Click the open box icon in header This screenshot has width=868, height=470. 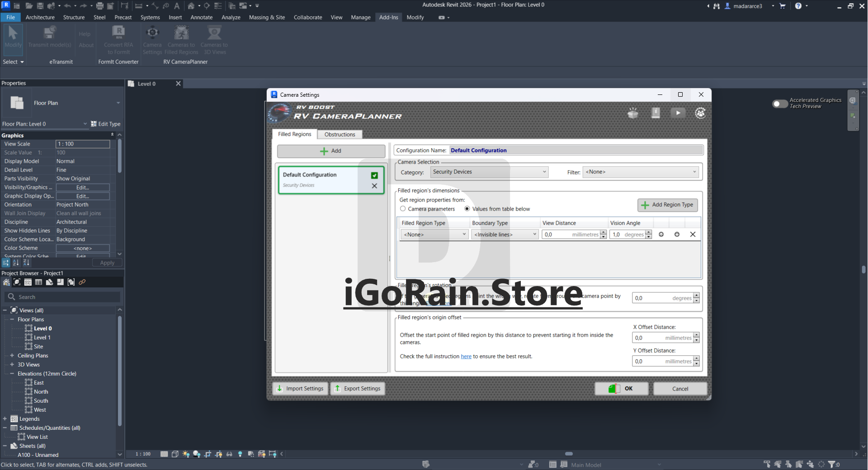pos(633,113)
